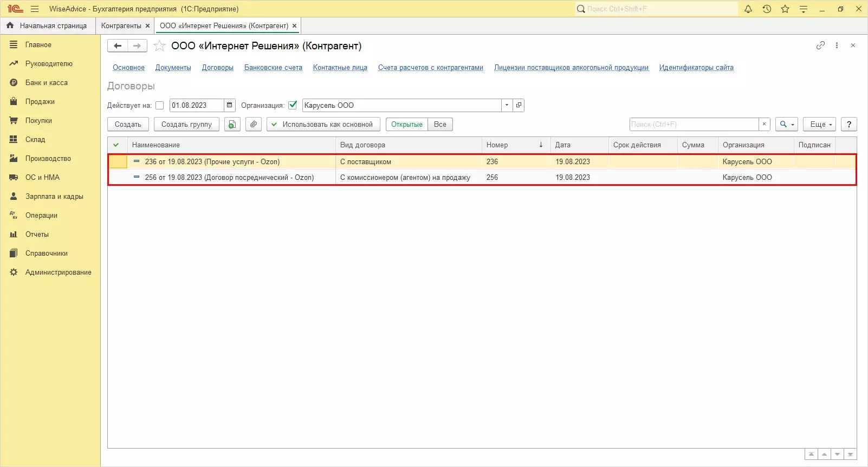This screenshot has height=467, width=868.
Task: Get link to this form via chain icon
Action: pyautogui.click(x=820, y=46)
